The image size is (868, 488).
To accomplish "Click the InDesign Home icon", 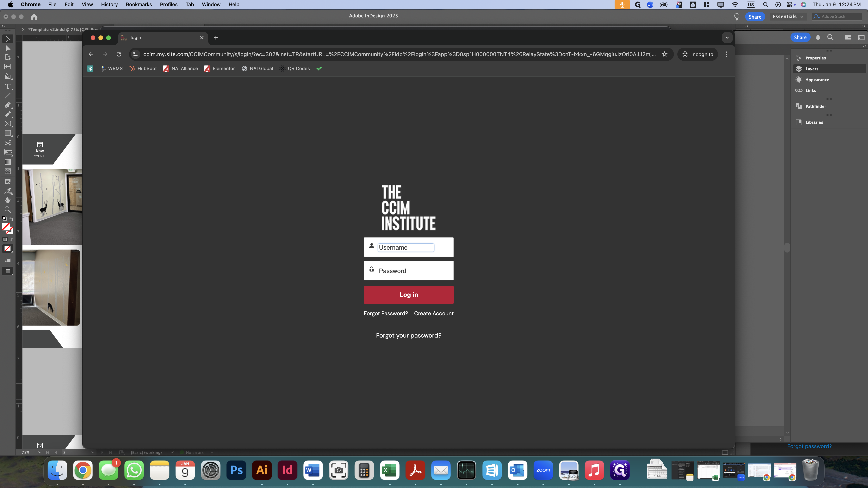I will tap(34, 16).
